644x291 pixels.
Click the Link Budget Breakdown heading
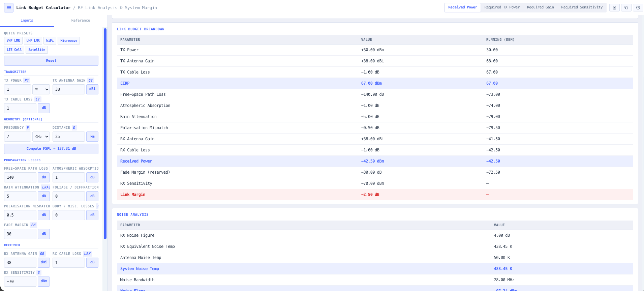click(141, 29)
